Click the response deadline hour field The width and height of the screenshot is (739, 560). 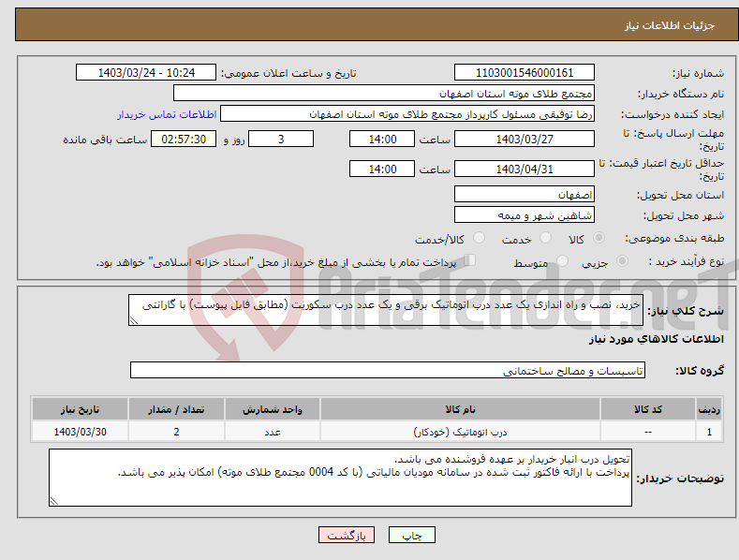[382, 139]
